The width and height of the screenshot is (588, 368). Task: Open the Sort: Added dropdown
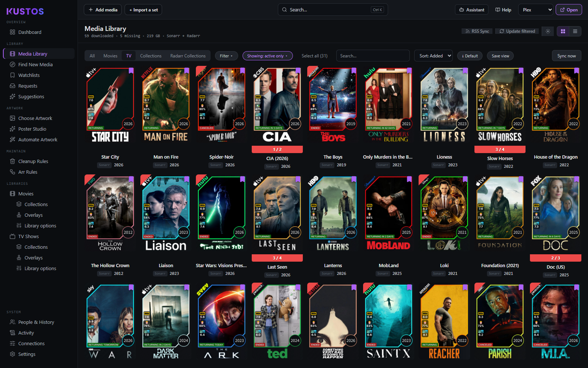[x=433, y=56]
